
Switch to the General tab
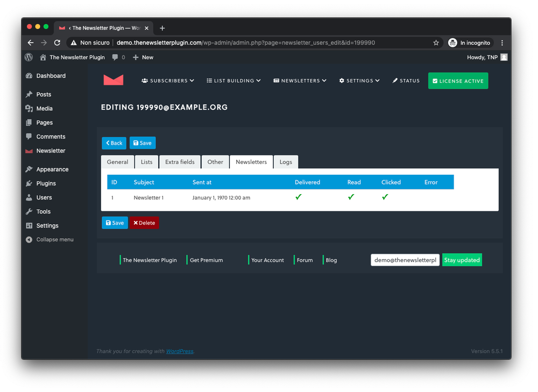117,162
